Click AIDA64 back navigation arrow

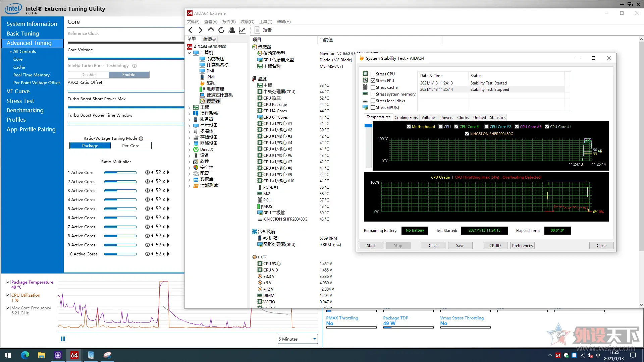(x=191, y=30)
